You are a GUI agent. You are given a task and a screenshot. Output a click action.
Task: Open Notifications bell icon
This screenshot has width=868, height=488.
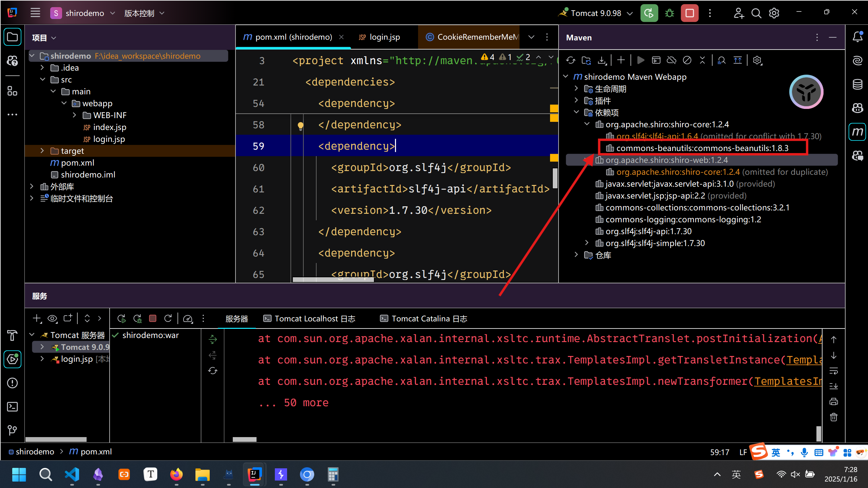857,36
